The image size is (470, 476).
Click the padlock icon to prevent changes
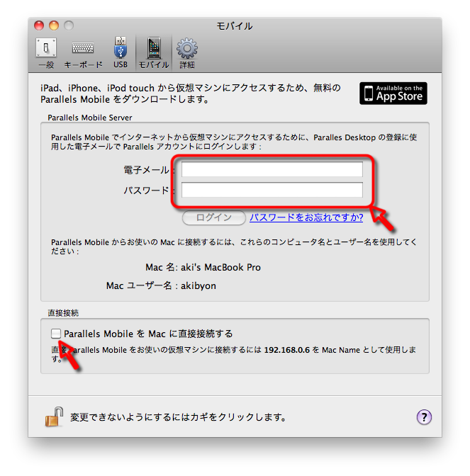pos(54,416)
